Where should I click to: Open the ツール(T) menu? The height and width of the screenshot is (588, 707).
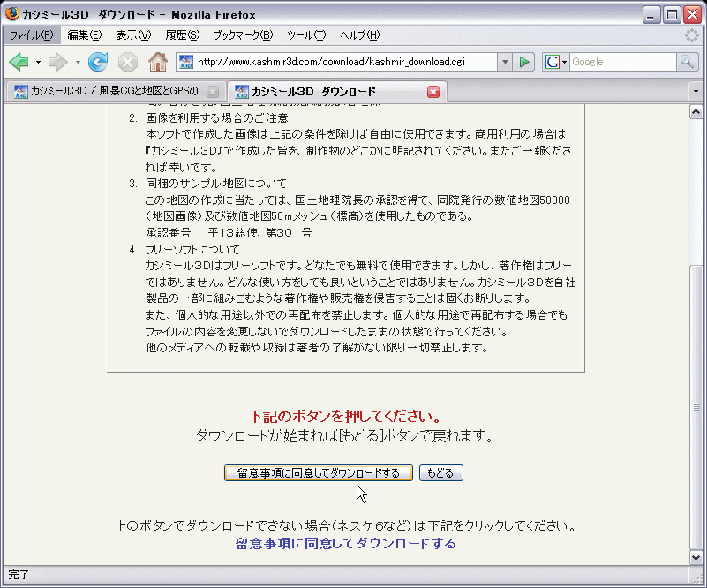(x=306, y=35)
